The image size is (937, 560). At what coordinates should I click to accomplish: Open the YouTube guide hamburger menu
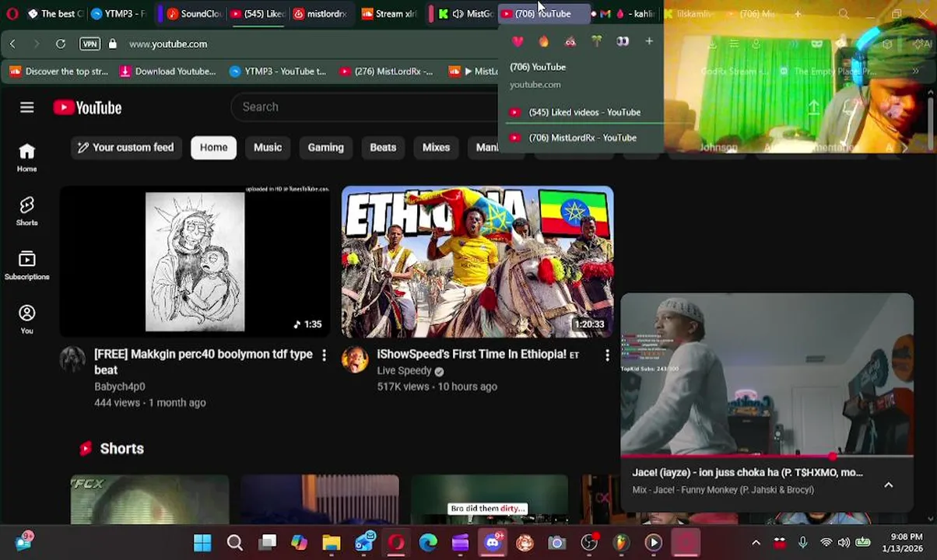click(26, 107)
